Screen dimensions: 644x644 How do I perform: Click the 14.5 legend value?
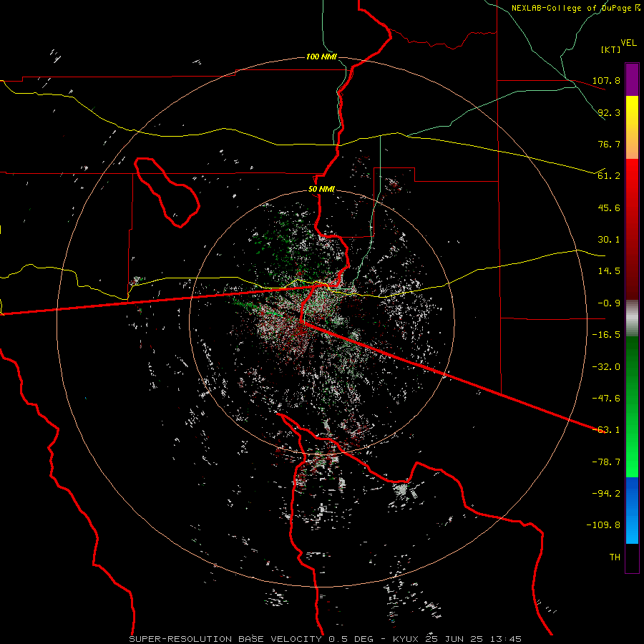[x=609, y=271]
